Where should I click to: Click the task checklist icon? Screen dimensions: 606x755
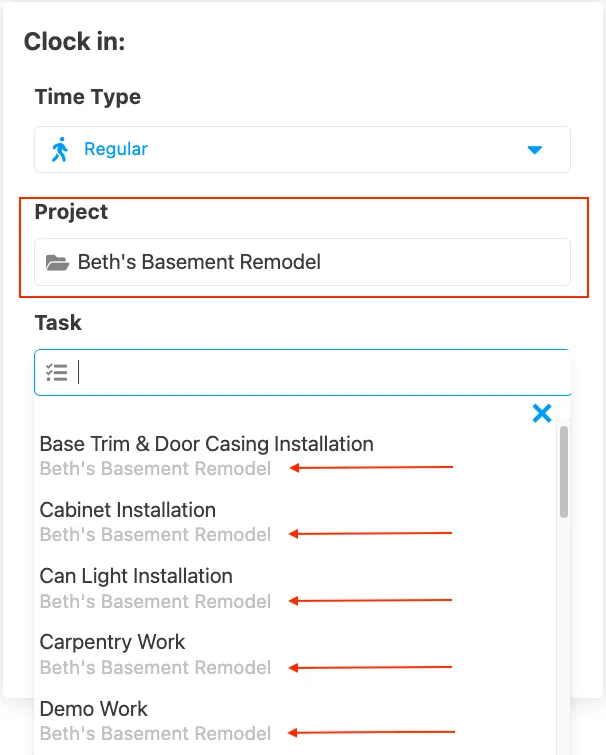coord(58,373)
